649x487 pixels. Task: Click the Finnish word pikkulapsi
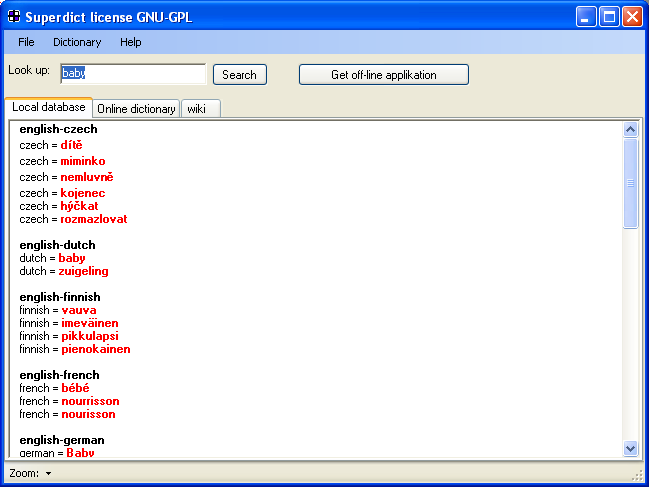(90, 336)
